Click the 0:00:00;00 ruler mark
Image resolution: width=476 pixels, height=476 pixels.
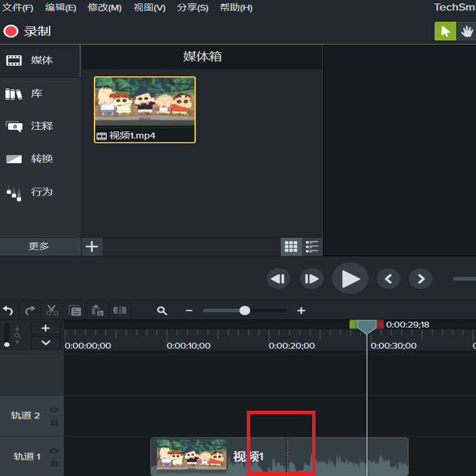[x=88, y=345]
